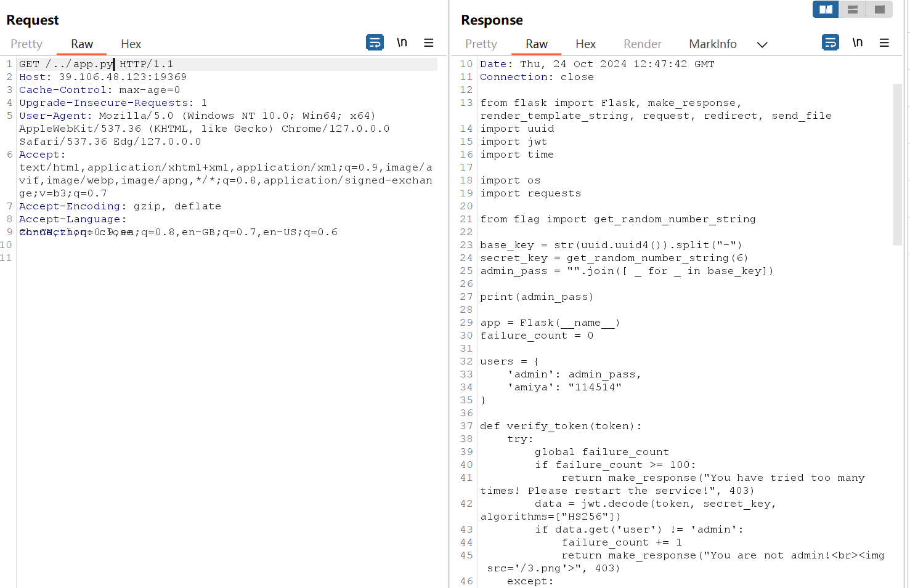This screenshot has height=588, width=910.
Task: Click the Connection: close response header
Action: (x=537, y=77)
